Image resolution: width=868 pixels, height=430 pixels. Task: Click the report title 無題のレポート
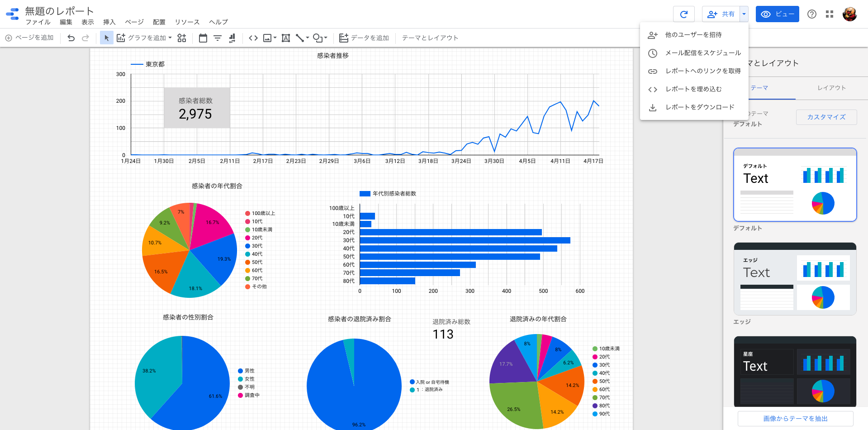click(x=59, y=11)
